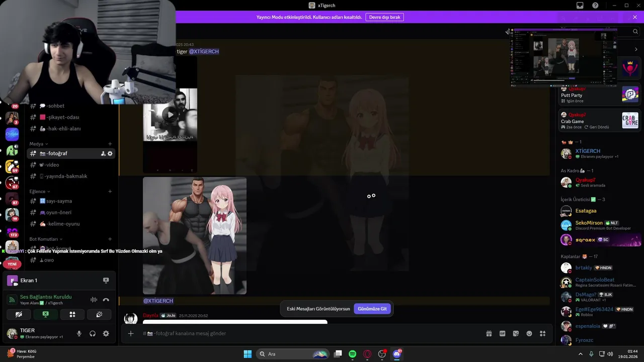This screenshot has height=362, width=644.
Task: Disconnect from the voice call
Action: (106, 300)
